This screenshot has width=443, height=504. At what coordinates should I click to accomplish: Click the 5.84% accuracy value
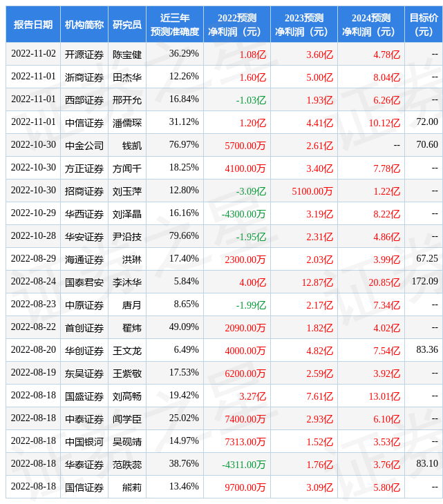tap(187, 281)
